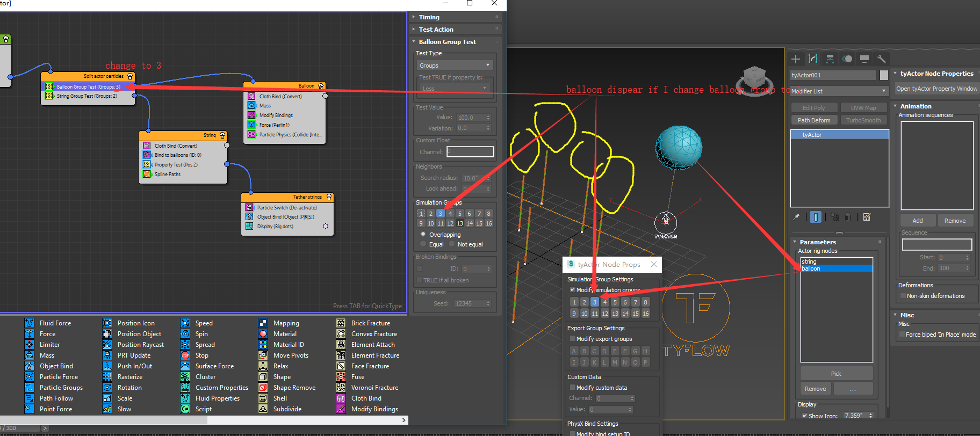Open the Test Type Groups dropdown

(x=455, y=66)
